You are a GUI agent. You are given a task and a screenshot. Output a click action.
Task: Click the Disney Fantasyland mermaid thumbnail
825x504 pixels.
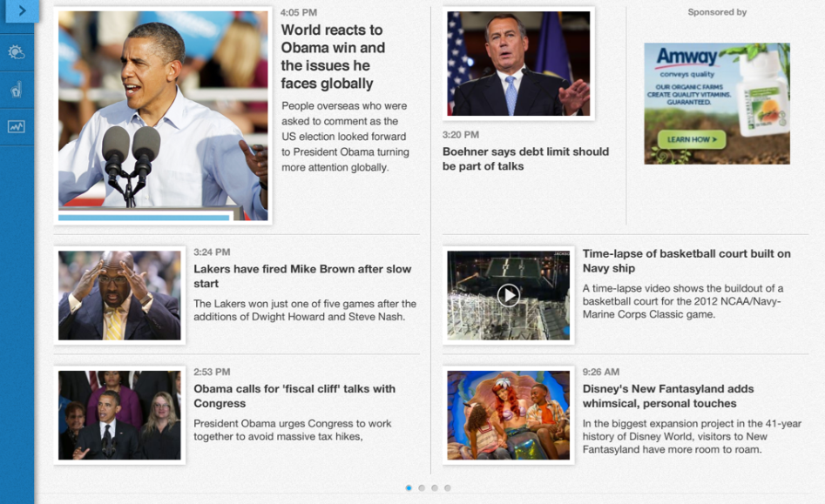[508, 414]
